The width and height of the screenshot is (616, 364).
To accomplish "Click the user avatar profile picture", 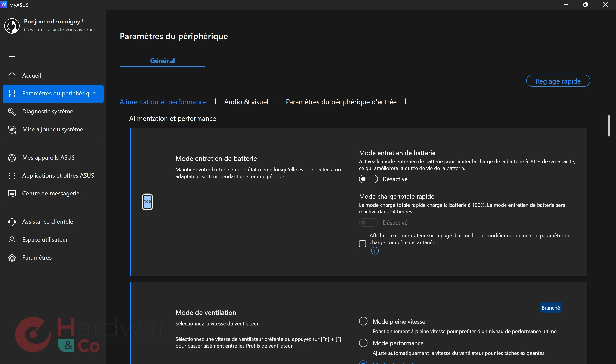I will click(12, 25).
